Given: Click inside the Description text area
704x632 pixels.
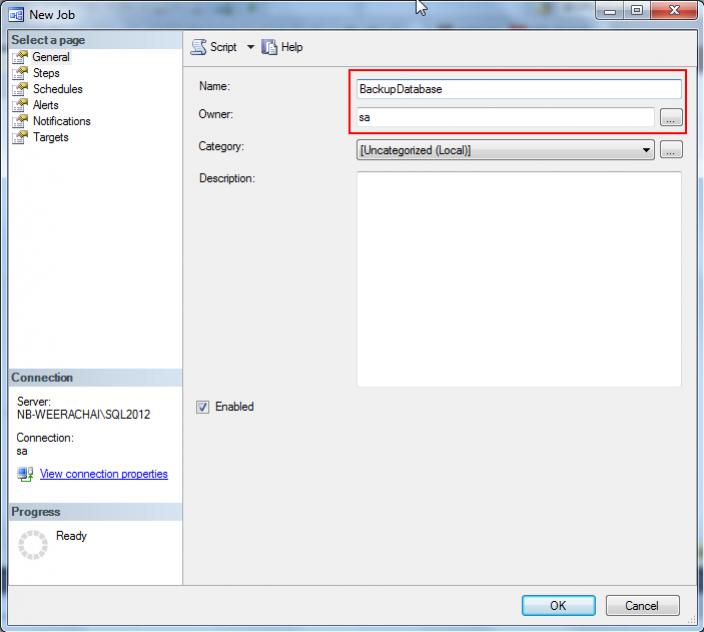Looking at the screenshot, I should click(x=519, y=279).
